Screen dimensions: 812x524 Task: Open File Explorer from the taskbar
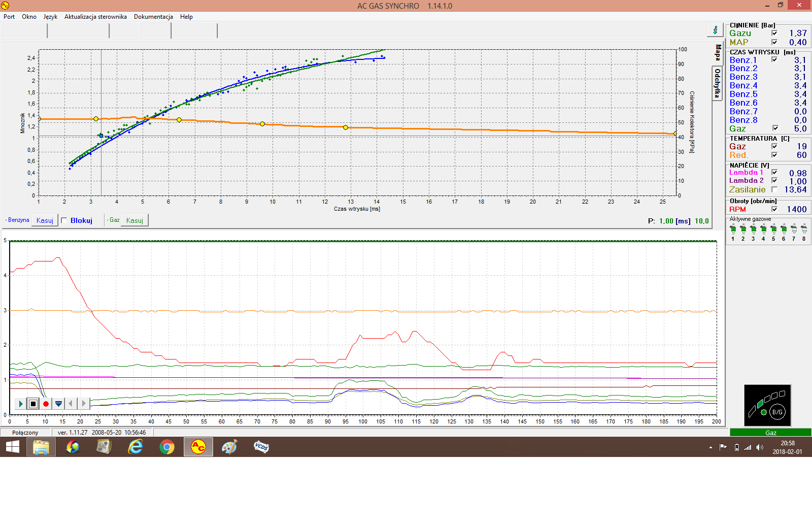(41, 447)
